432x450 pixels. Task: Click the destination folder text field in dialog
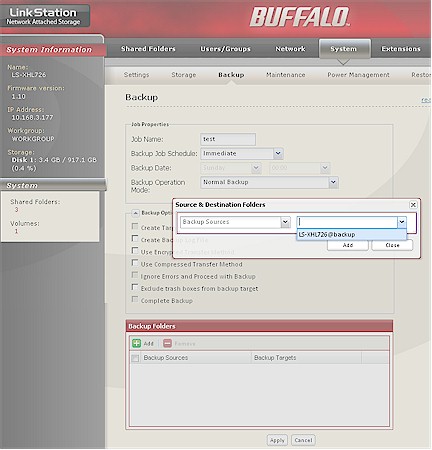[x=347, y=222]
